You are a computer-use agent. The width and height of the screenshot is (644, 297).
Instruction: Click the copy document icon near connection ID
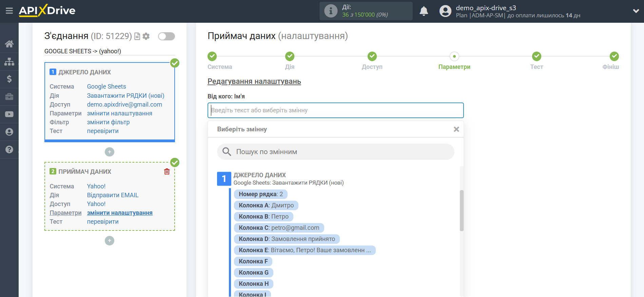pos(137,36)
